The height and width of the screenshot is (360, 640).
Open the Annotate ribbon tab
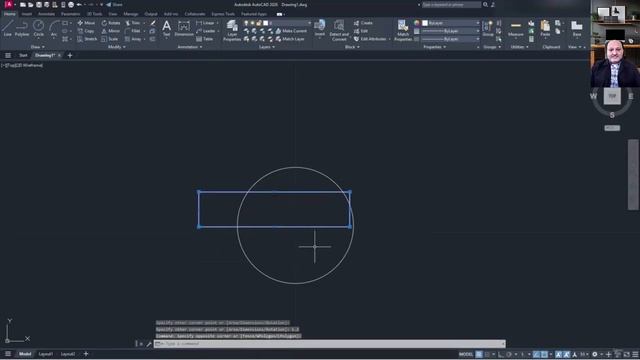pos(46,14)
